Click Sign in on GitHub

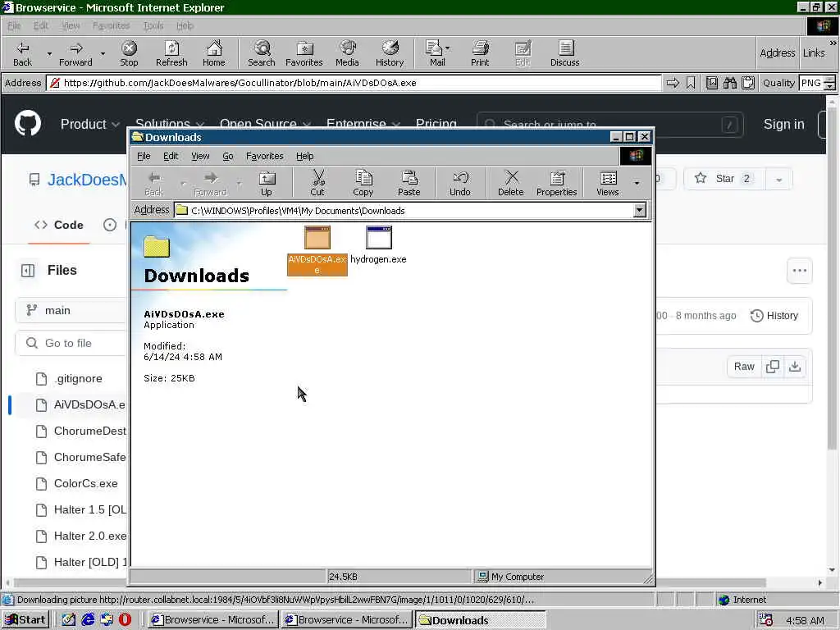[783, 125]
